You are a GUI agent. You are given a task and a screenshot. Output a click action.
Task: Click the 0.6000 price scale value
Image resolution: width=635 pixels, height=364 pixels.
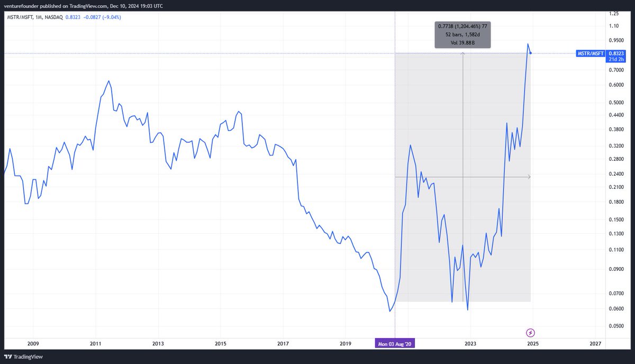tap(617, 85)
